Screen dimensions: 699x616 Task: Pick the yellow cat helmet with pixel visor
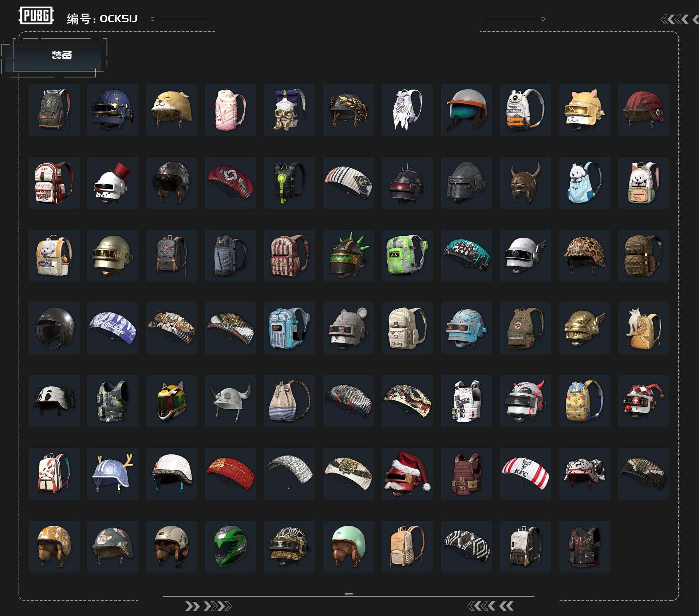[585, 110]
